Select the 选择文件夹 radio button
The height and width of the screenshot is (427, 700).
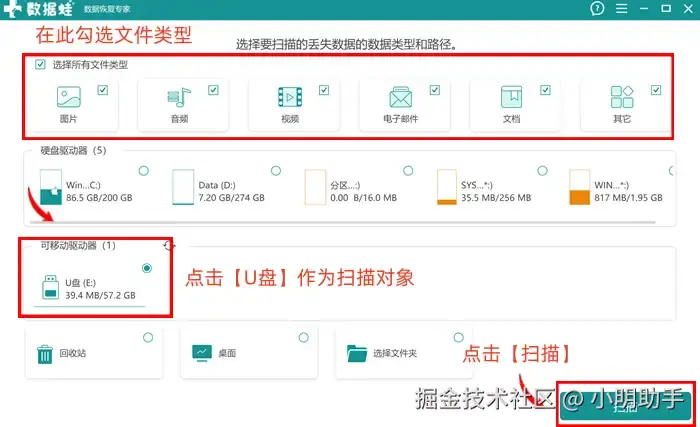[458, 338]
